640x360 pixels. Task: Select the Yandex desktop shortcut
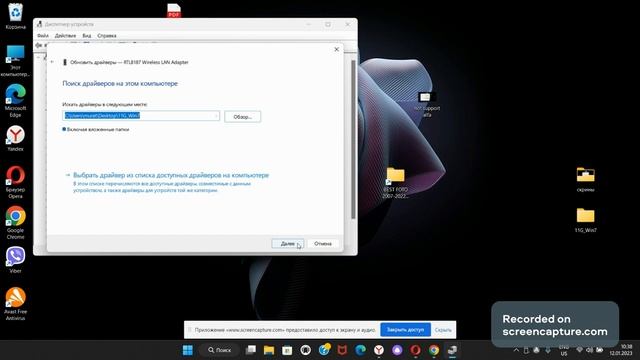click(x=16, y=139)
